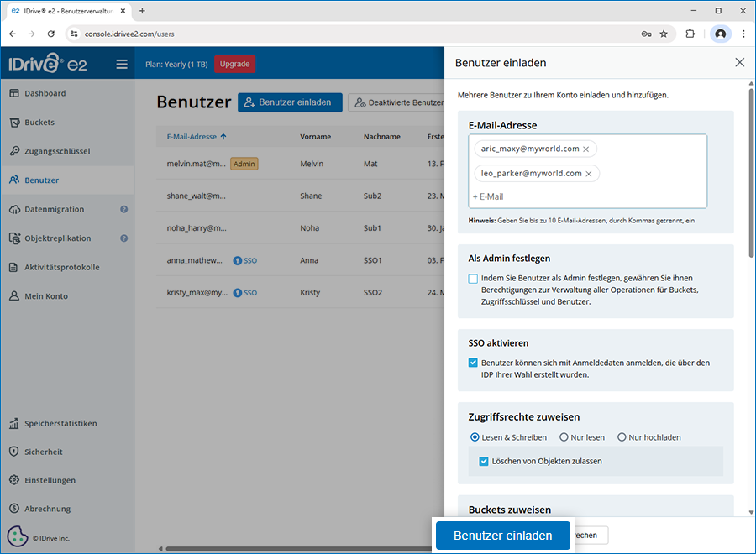This screenshot has height=554, width=756.
Task: Toggle Löschen von Objekten zulassen checkbox
Action: pyautogui.click(x=484, y=461)
